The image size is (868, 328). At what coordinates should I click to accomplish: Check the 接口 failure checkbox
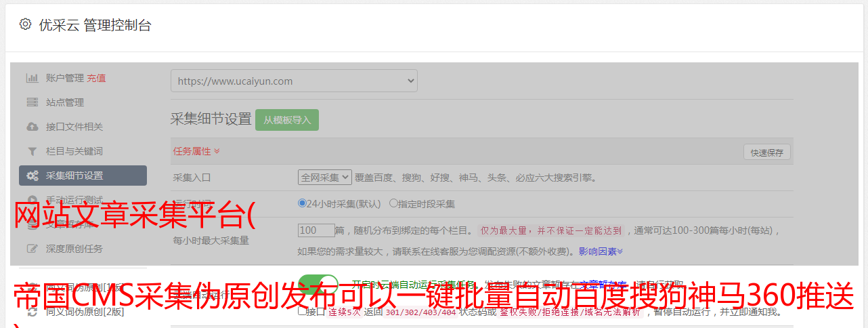click(302, 312)
